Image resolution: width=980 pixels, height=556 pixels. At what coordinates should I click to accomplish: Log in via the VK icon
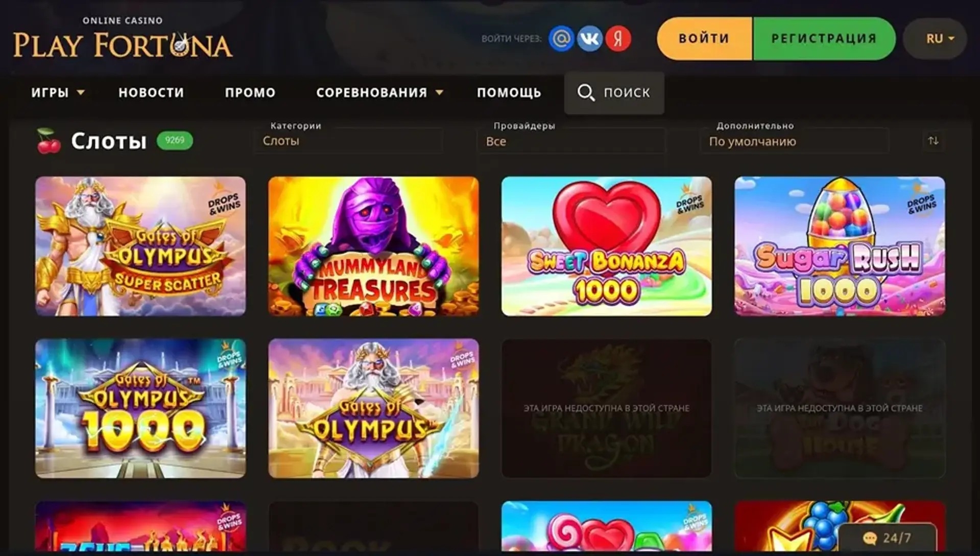(590, 38)
